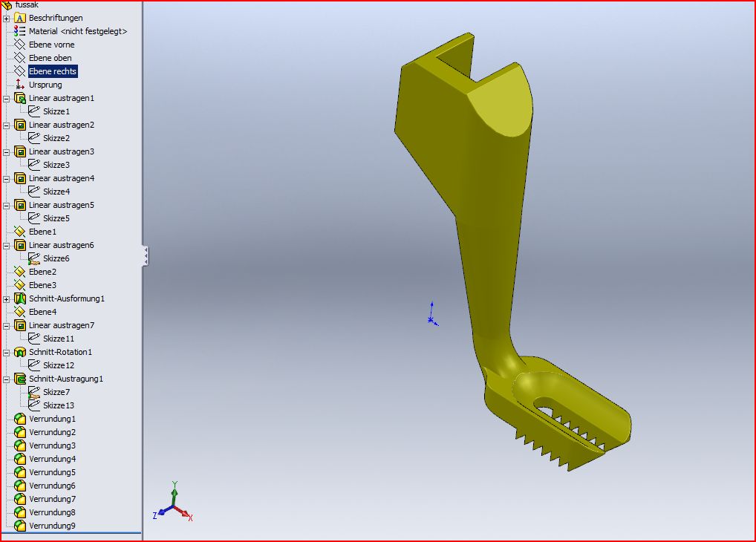Collapse the Linear austragen2 node
This screenshot has height=542, width=756.
coord(6,125)
